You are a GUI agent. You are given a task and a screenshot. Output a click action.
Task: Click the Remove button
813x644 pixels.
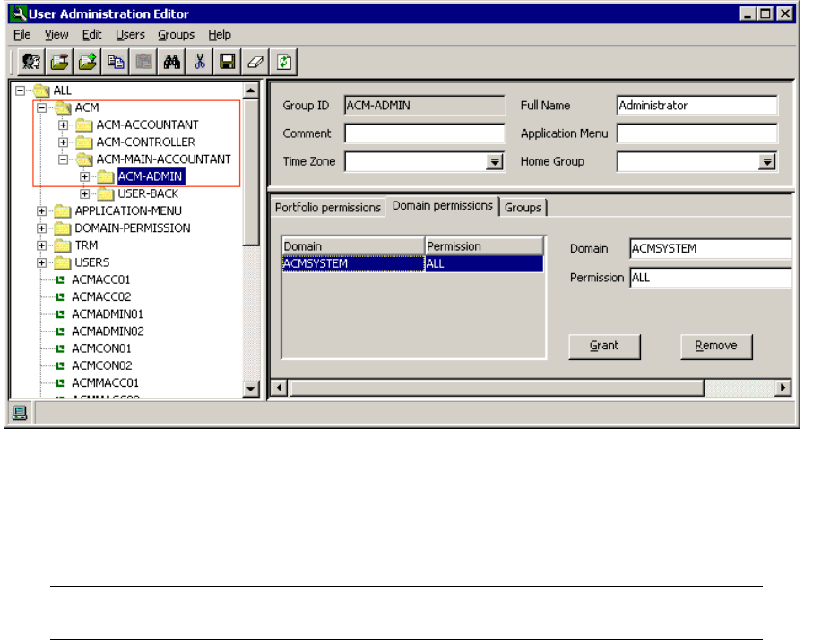716,346
